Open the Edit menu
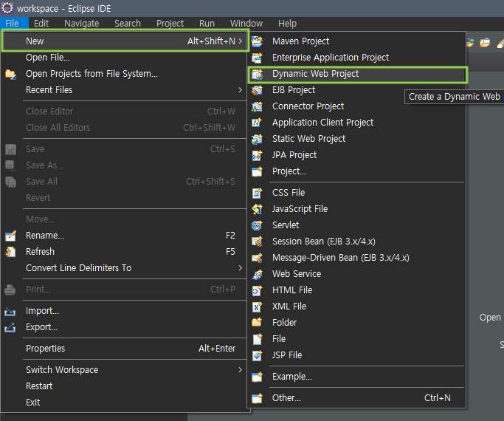 point(41,24)
